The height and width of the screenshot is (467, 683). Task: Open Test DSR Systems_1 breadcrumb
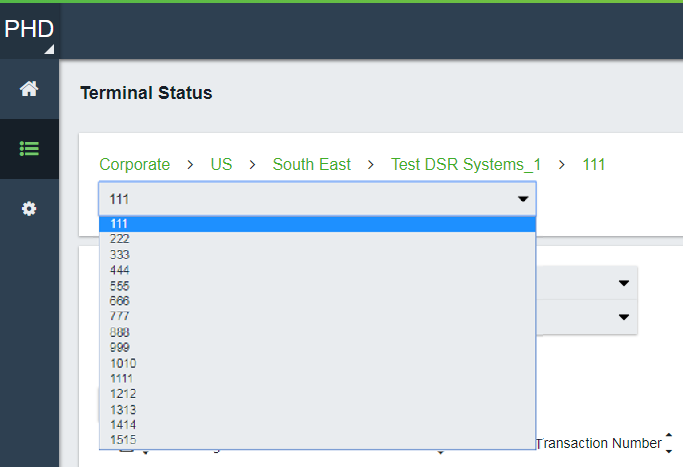click(466, 165)
